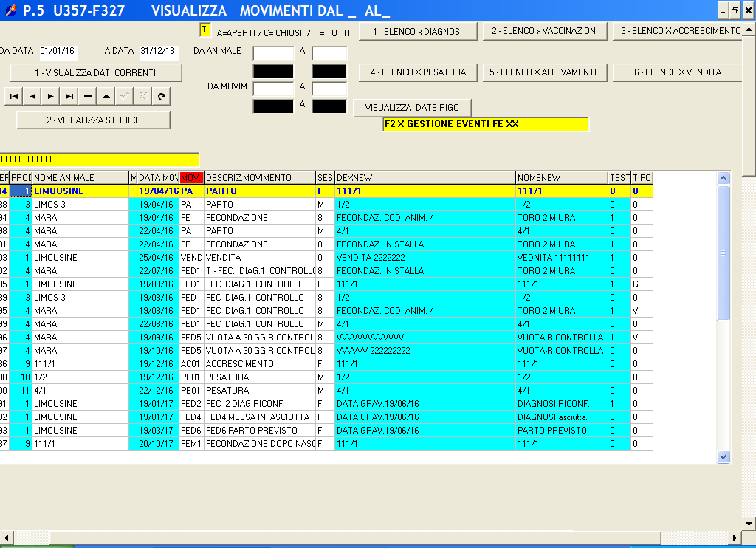
Task: Click window horizontal scrollbar right arrow
Action: click(735, 538)
